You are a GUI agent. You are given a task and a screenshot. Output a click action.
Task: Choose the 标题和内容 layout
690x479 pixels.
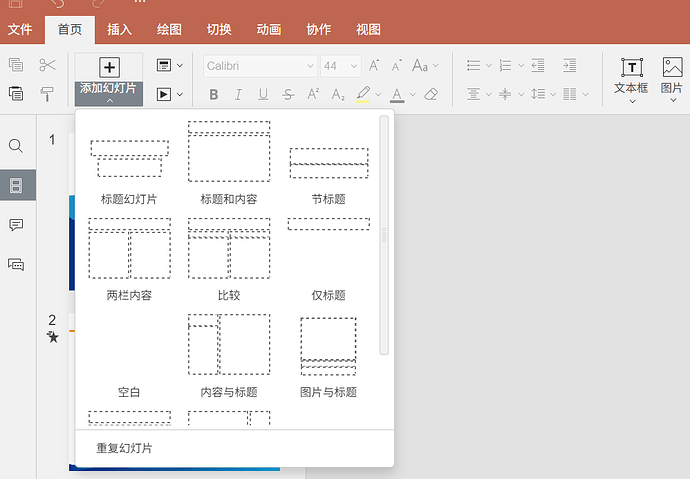[229, 163]
